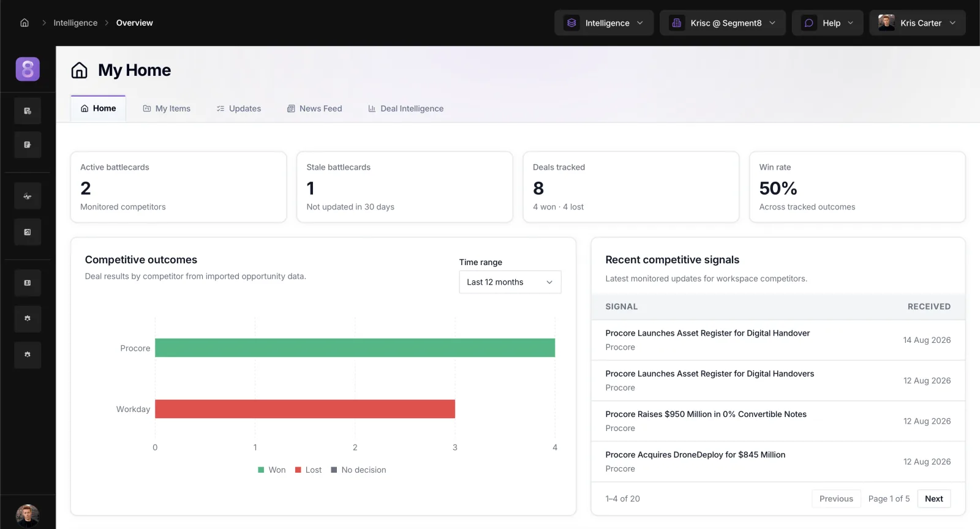This screenshot has width=980, height=529.
Task: Click the Procore axis label in chart
Action: point(135,348)
